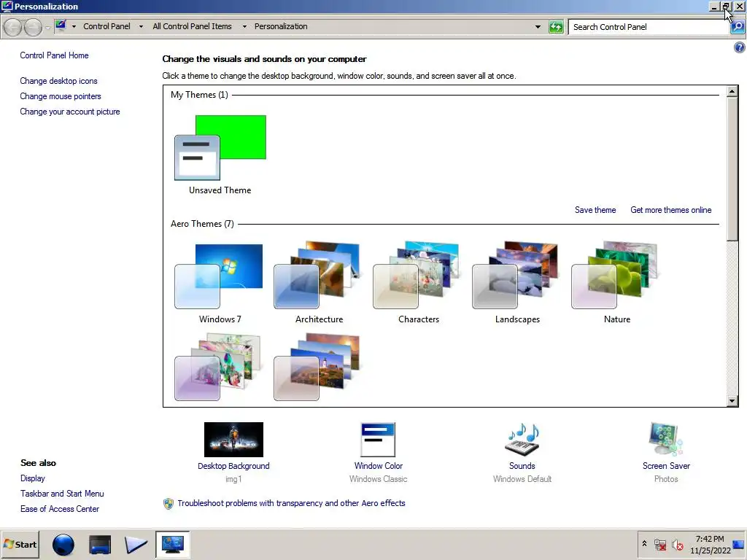This screenshot has height=560, width=747.
Task: Click inside Search Control Panel field
Action: pos(649,27)
